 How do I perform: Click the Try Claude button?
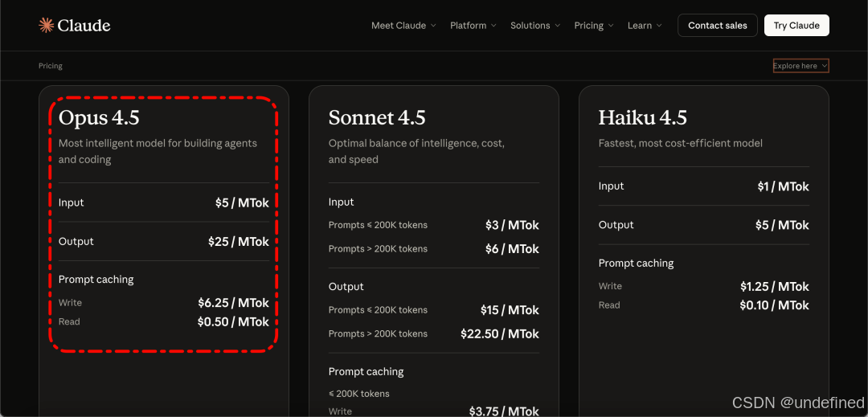796,26
